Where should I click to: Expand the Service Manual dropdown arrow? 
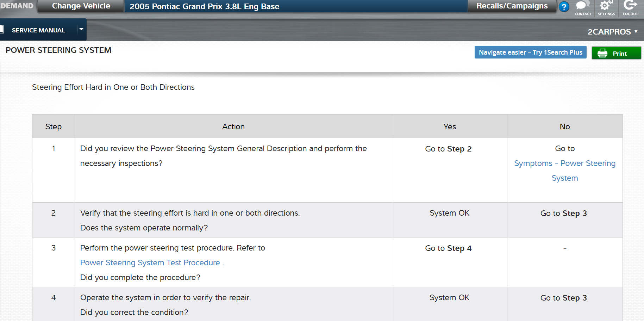coord(81,30)
